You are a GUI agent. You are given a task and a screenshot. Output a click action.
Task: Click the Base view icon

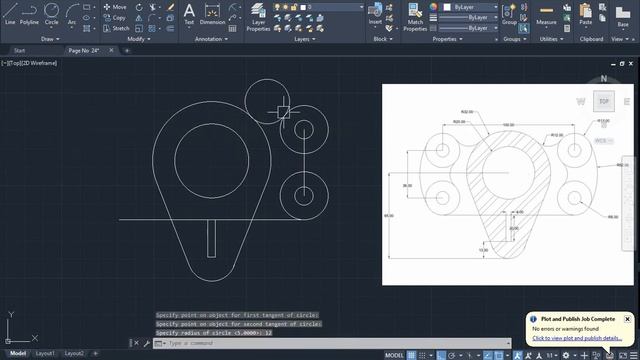(623, 16)
